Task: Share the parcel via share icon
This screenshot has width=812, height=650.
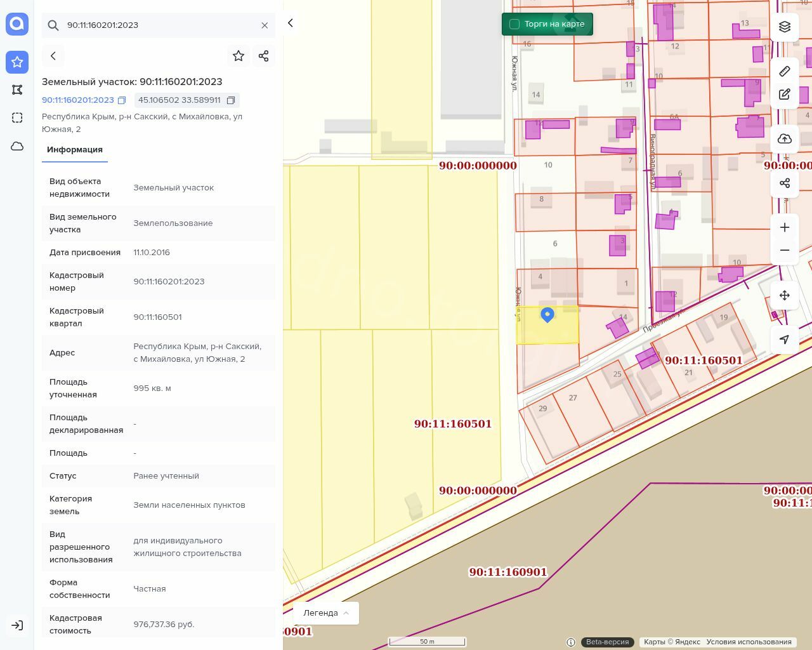Action: (264, 56)
